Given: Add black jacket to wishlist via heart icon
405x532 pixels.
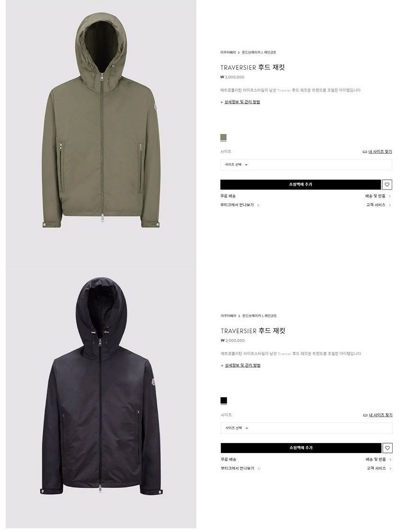Looking at the screenshot, I should [x=387, y=448].
